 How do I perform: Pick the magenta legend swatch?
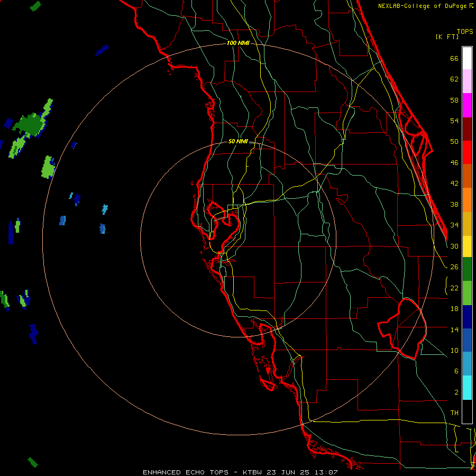[x=467, y=105]
